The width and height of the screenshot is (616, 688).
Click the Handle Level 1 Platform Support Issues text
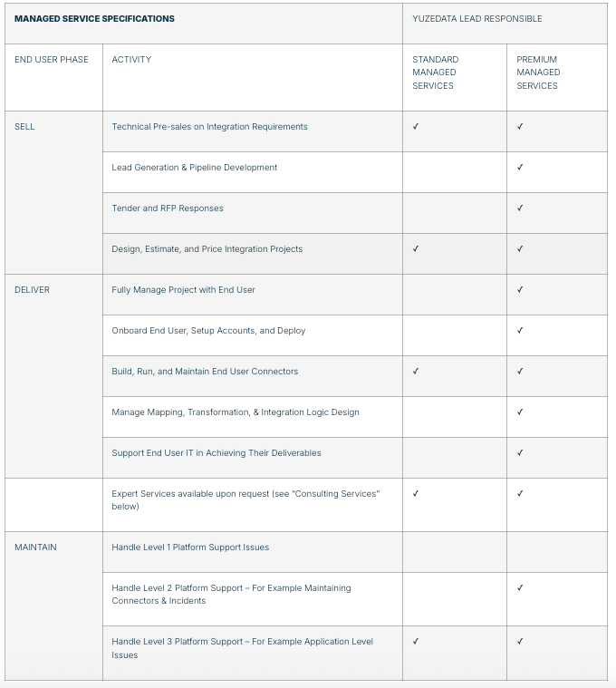click(190, 547)
